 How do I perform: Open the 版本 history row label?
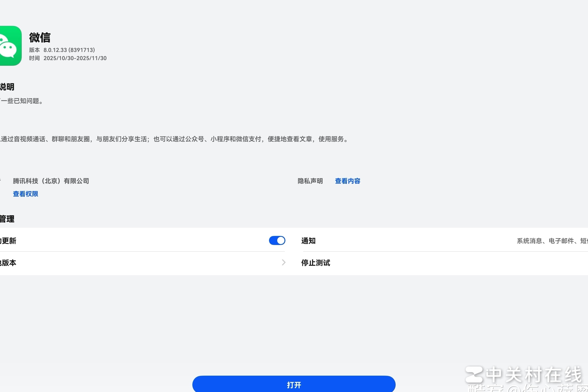coord(8,263)
